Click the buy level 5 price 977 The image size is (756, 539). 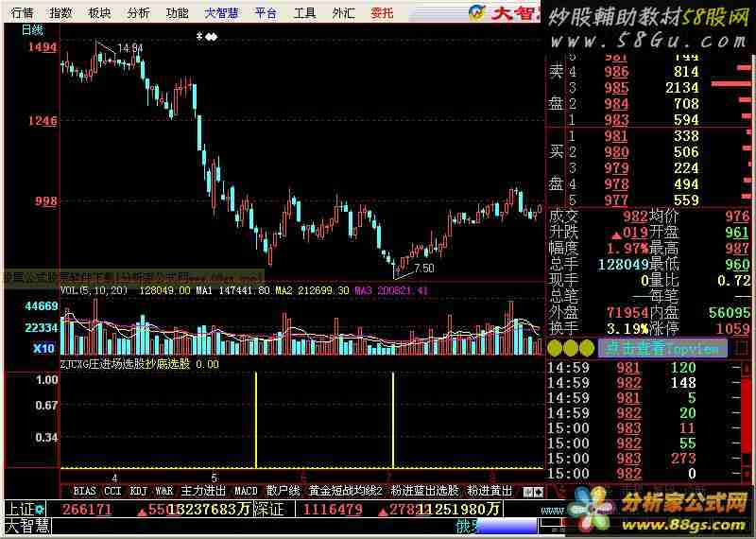coord(617,200)
